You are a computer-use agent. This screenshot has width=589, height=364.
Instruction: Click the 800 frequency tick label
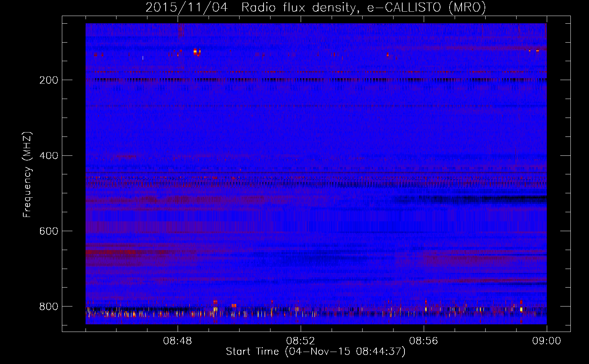click(x=49, y=306)
